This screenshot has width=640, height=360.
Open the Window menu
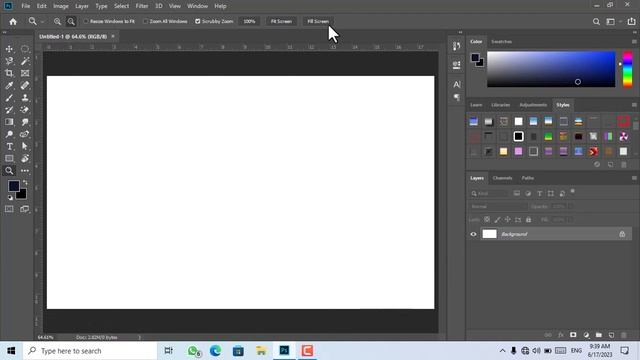(198, 6)
